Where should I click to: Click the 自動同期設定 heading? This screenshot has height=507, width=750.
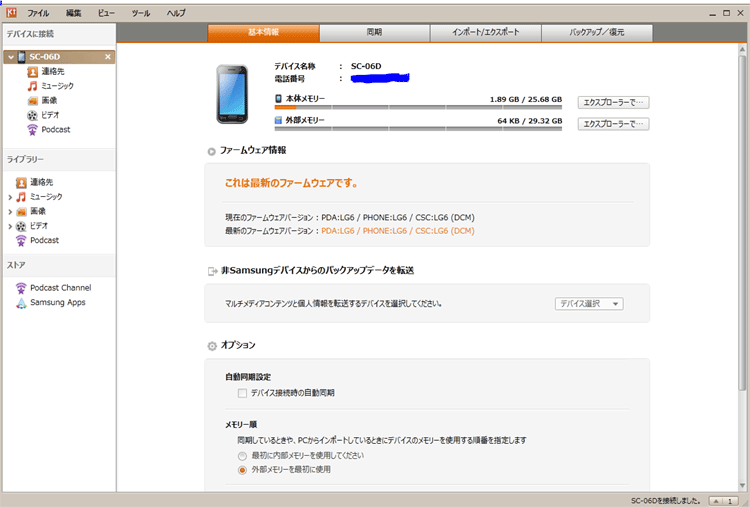[x=248, y=377]
